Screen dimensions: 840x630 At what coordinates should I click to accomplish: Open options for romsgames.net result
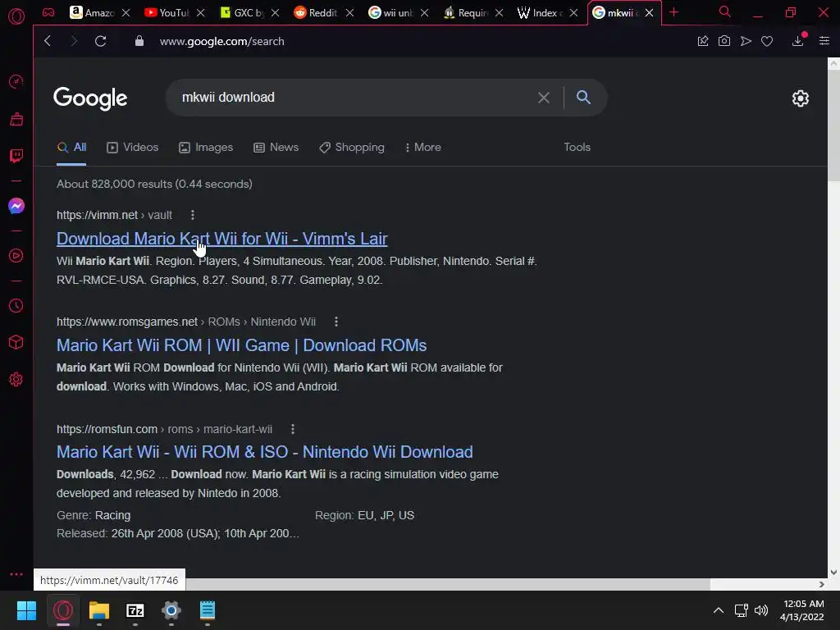click(x=336, y=322)
